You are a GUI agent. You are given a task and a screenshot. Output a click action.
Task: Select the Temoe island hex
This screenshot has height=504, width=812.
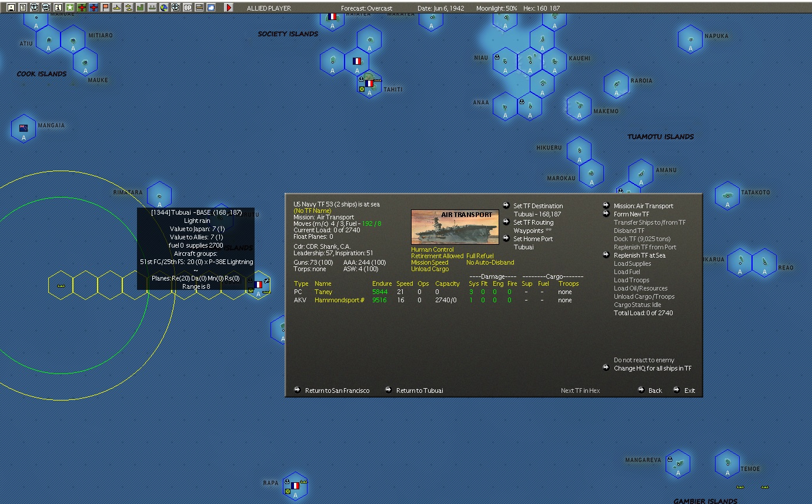coord(727,464)
